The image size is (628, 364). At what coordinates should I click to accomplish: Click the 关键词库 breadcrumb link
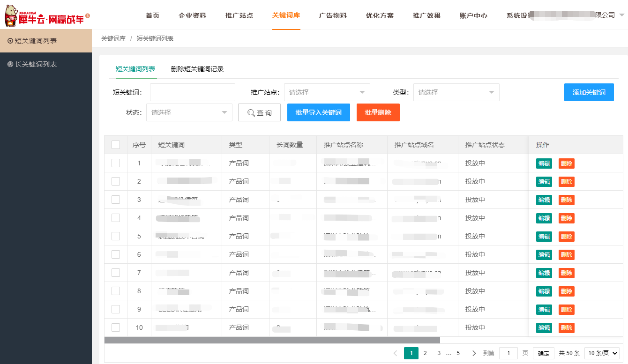coord(113,38)
